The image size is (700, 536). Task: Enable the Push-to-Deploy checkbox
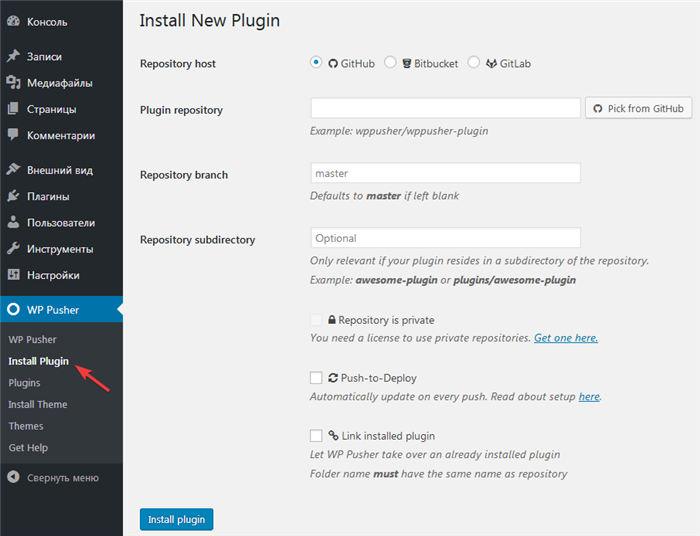(316, 378)
